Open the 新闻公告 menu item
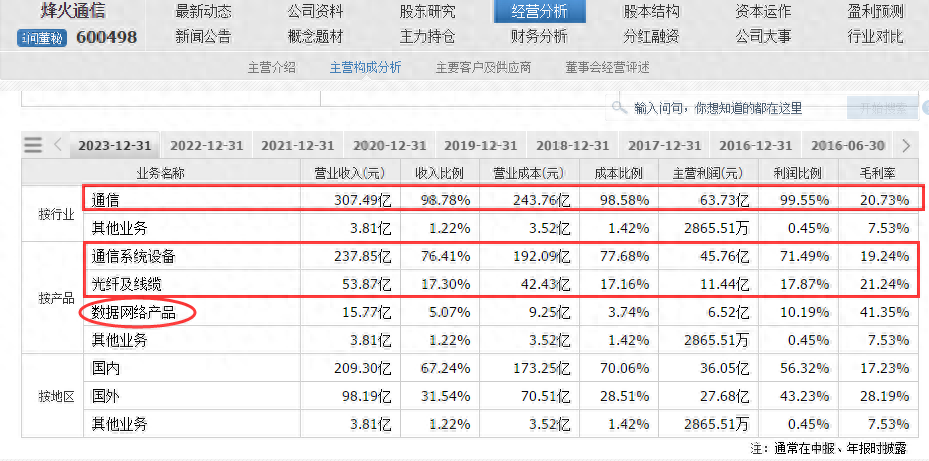 [x=204, y=37]
